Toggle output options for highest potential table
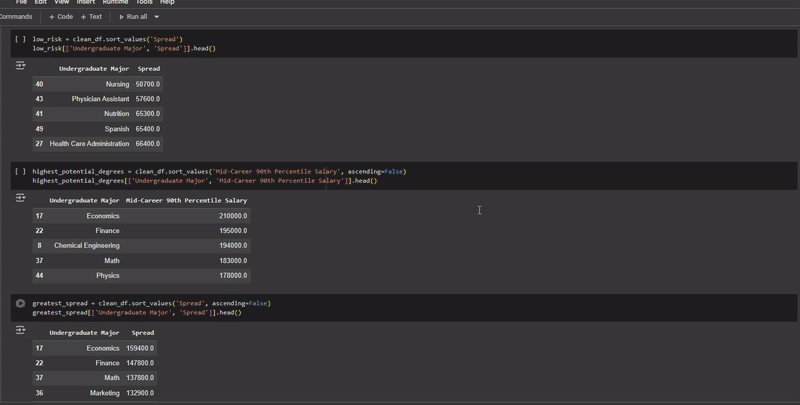 point(20,197)
